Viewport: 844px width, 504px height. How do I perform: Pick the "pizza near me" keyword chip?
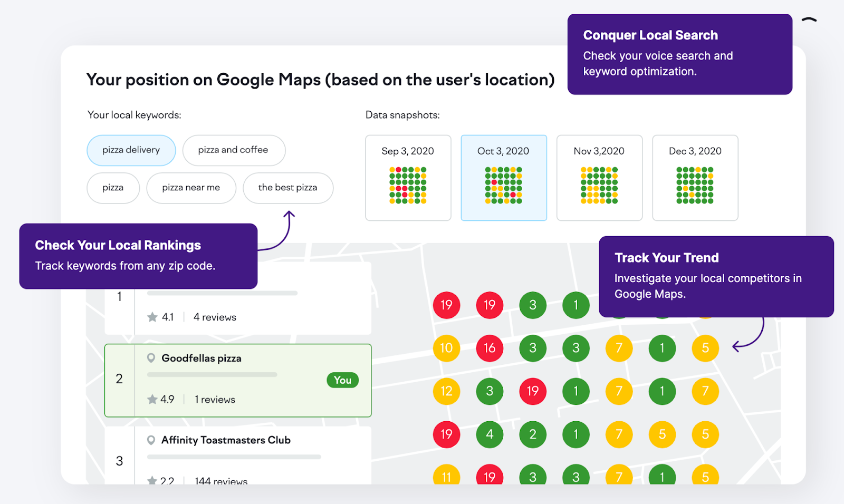pos(191,188)
